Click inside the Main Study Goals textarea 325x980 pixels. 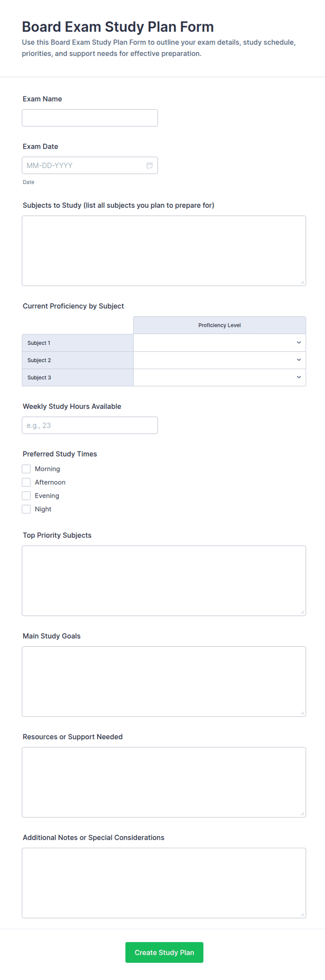(164, 681)
